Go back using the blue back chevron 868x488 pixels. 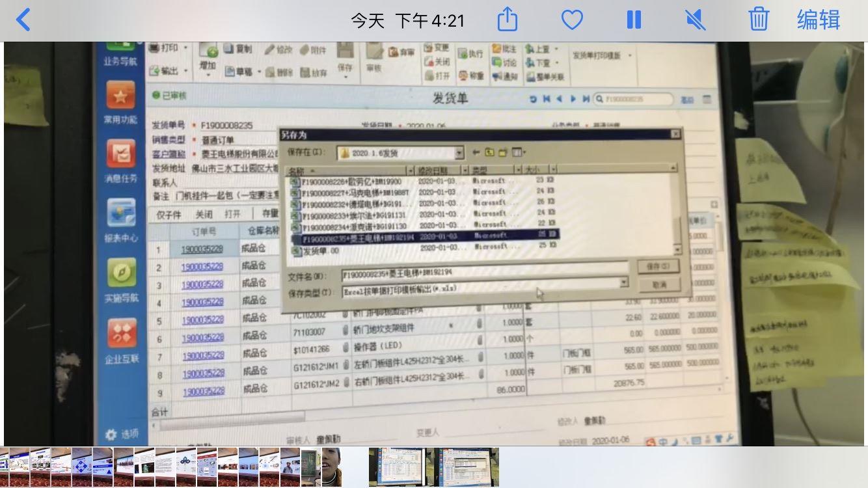coord(23,20)
